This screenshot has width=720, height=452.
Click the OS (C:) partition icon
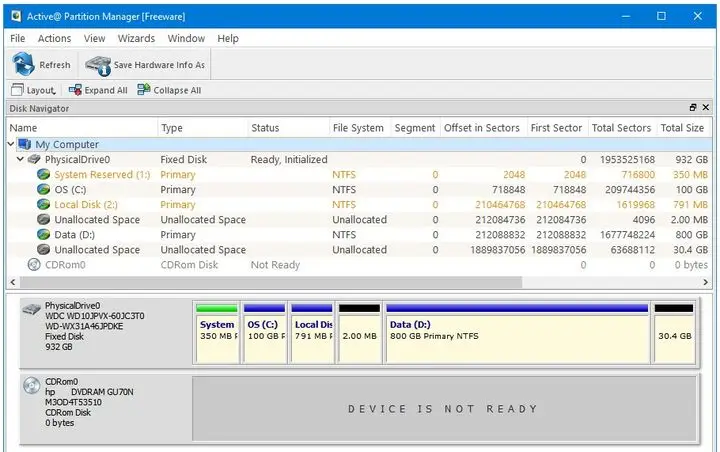(x=43, y=190)
